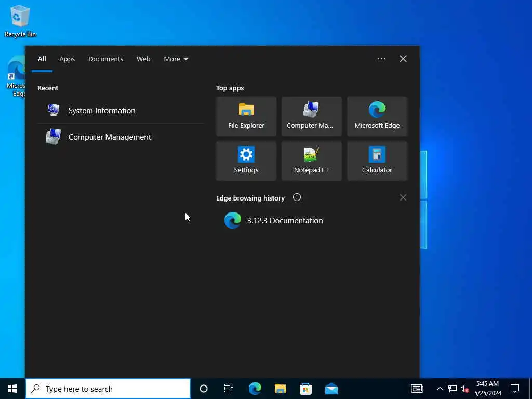Launch Edge from the taskbar

point(255,389)
